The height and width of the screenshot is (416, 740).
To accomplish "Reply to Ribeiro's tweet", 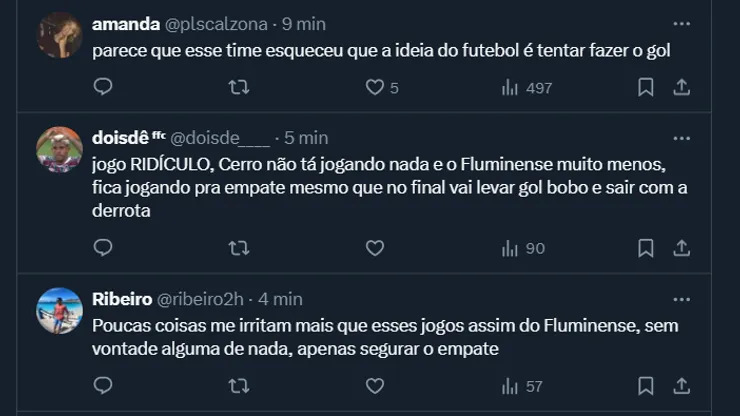I will (x=103, y=385).
